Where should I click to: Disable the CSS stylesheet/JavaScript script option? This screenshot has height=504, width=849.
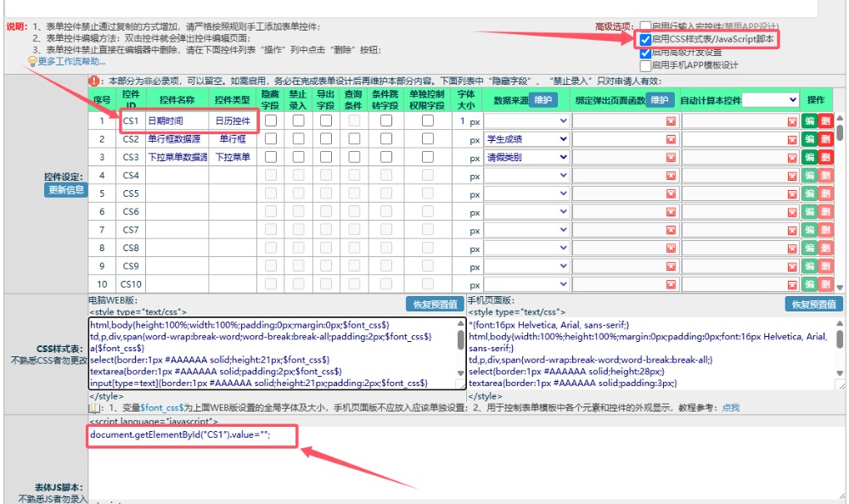pos(645,39)
